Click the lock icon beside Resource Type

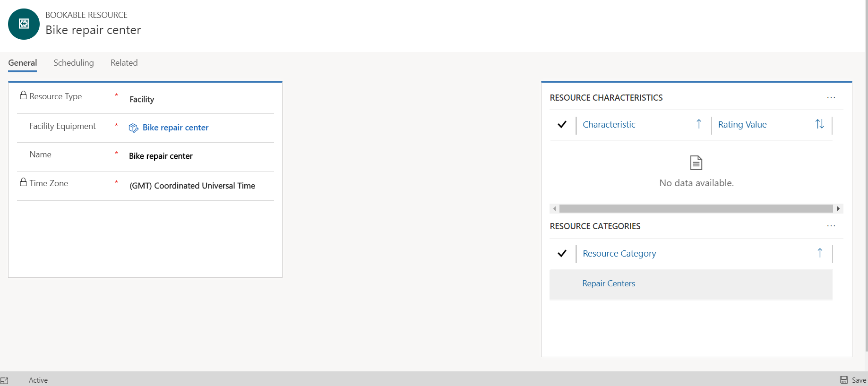coord(23,95)
